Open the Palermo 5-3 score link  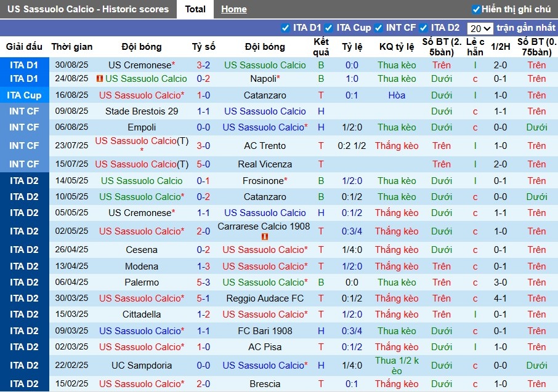pyautogui.click(x=203, y=282)
